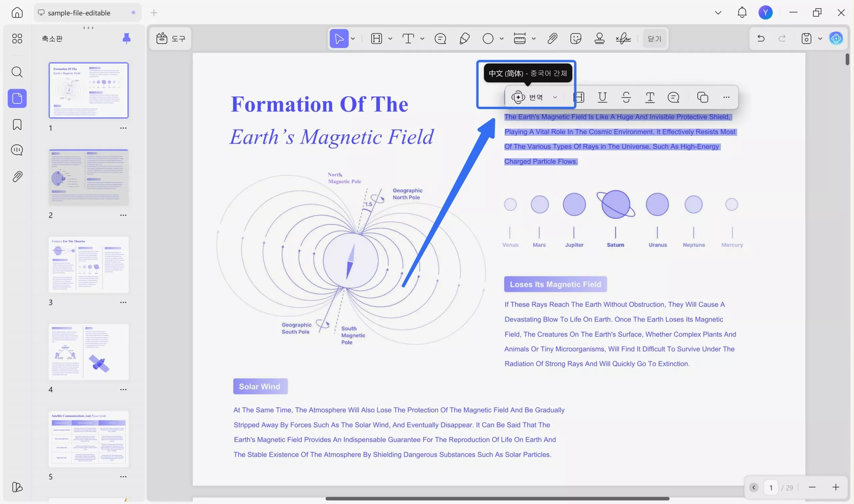The width and height of the screenshot is (854, 504).
Task: Click the 닫기 close button
Action: (x=654, y=39)
